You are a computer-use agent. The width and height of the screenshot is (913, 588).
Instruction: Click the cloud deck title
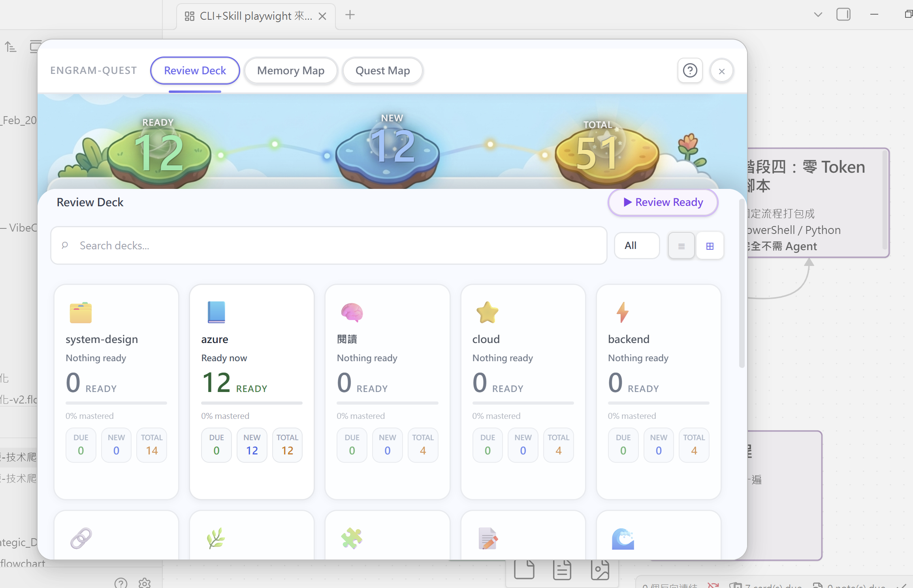[x=486, y=339]
